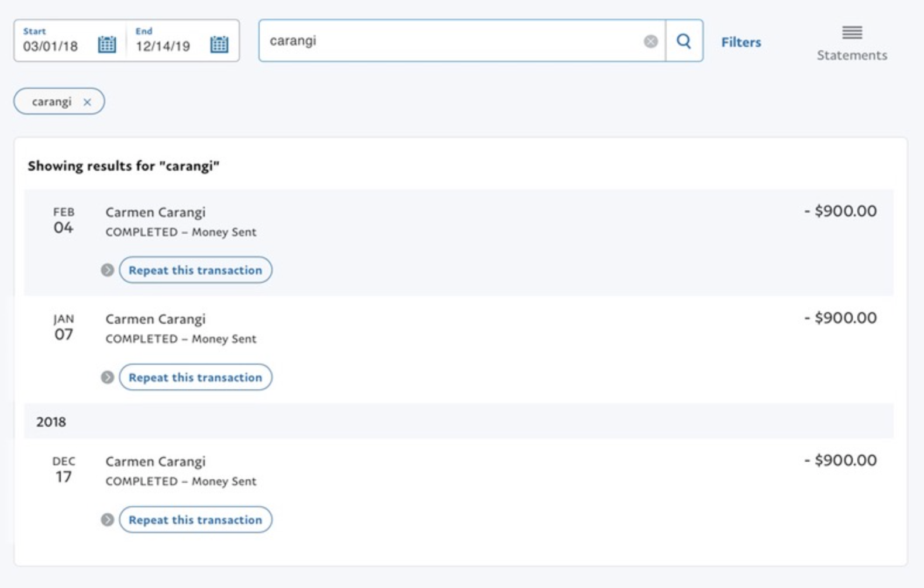Click arrow icon beside Dec 17 repeat

coord(107,520)
